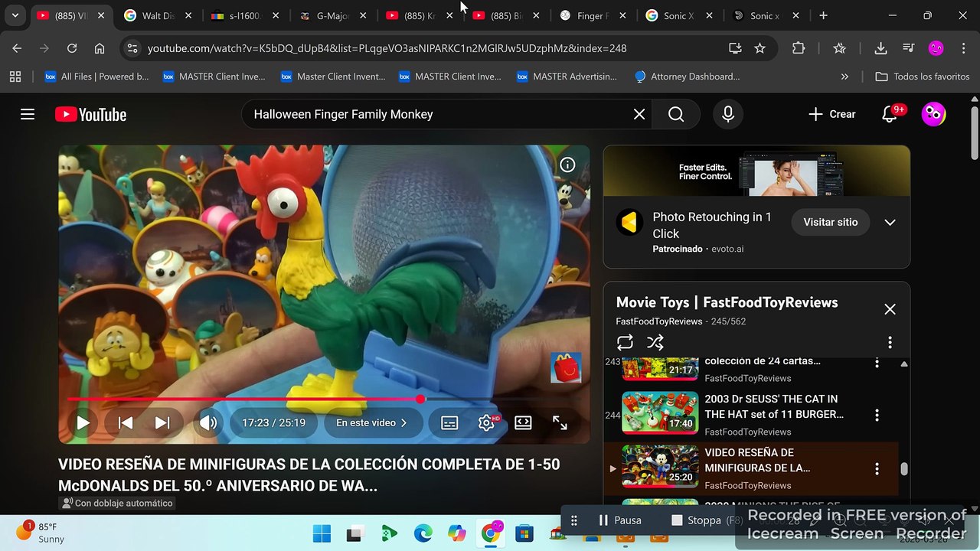
Task: Open the Chrome apps grid in bookmarks bar
Action: click(x=15, y=77)
